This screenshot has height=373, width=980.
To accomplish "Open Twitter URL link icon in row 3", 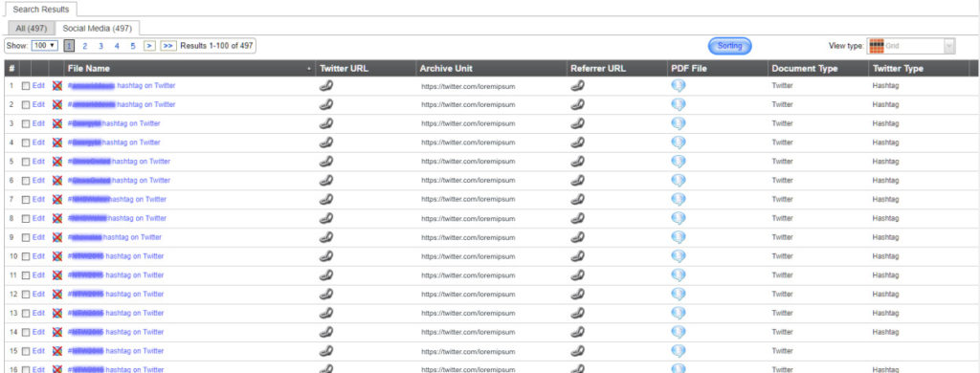I will click(x=325, y=123).
